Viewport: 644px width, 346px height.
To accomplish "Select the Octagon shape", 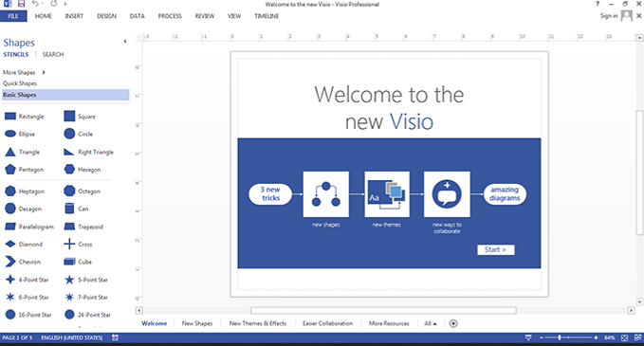I will (69, 191).
